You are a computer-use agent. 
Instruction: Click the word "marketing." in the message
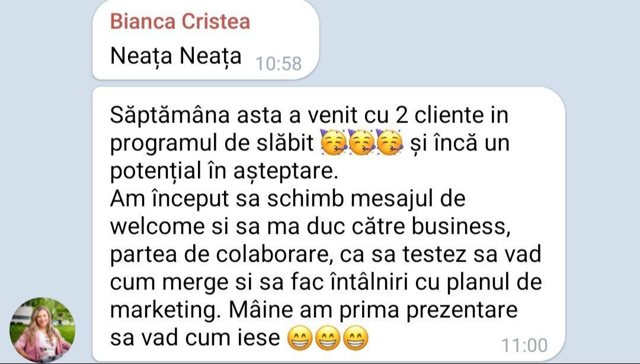(x=166, y=311)
